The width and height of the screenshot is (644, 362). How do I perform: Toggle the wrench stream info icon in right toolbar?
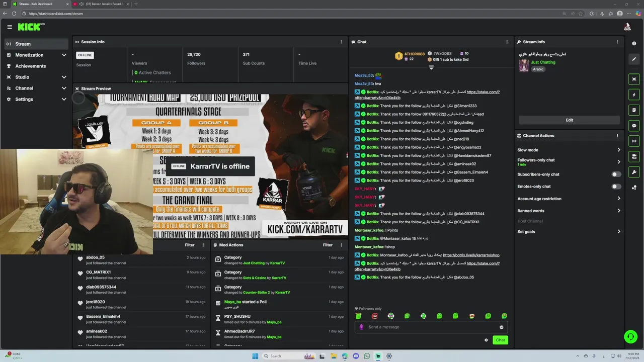click(634, 172)
